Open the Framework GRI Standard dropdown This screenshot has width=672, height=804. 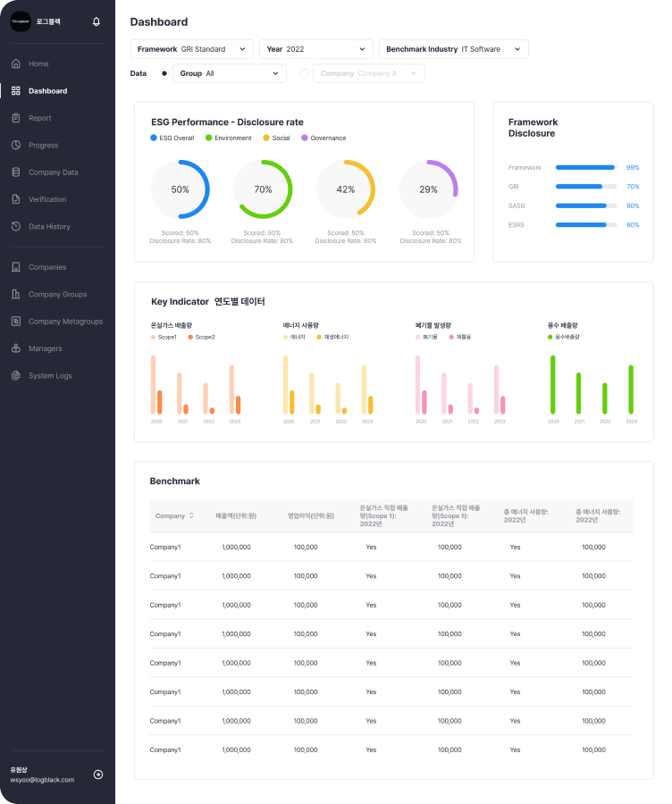click(x=192, y=49)
